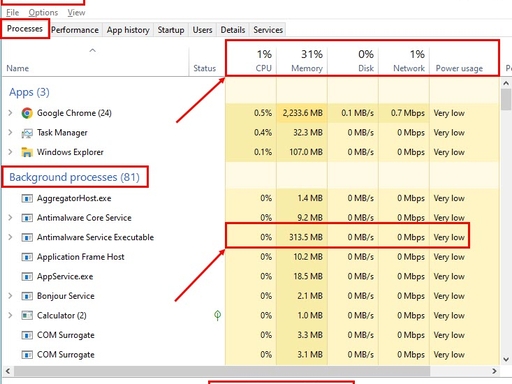Click the icon of the COM Surrogate using 3.1 MB
Viewport: 512px width, 384px height.
27,355
